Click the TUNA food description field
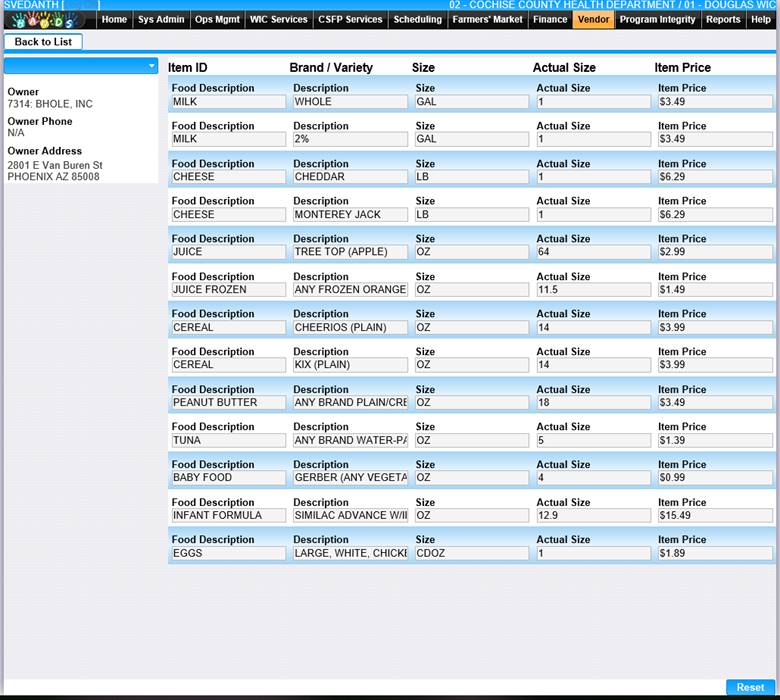780x700 pixels. click(x=229, y=441)
